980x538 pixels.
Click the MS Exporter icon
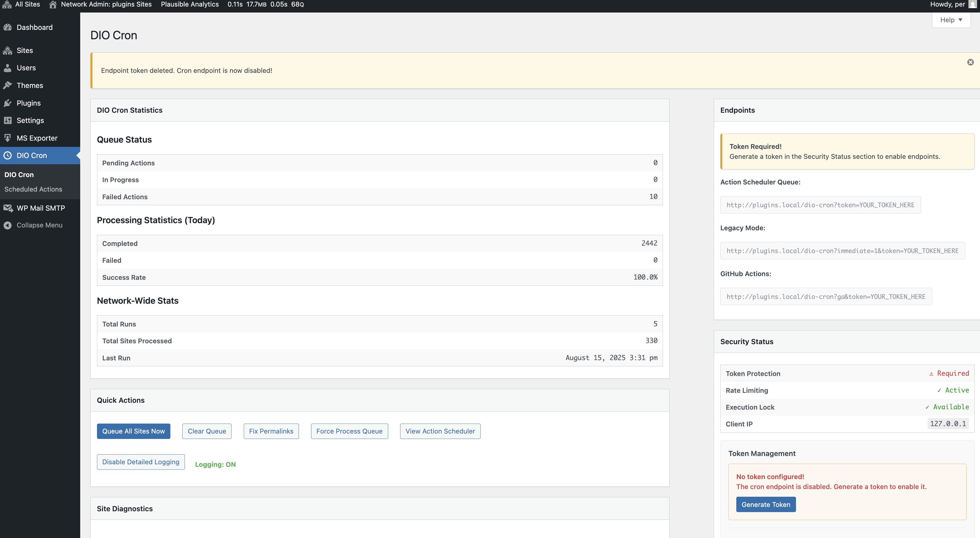tap(8, 138)
